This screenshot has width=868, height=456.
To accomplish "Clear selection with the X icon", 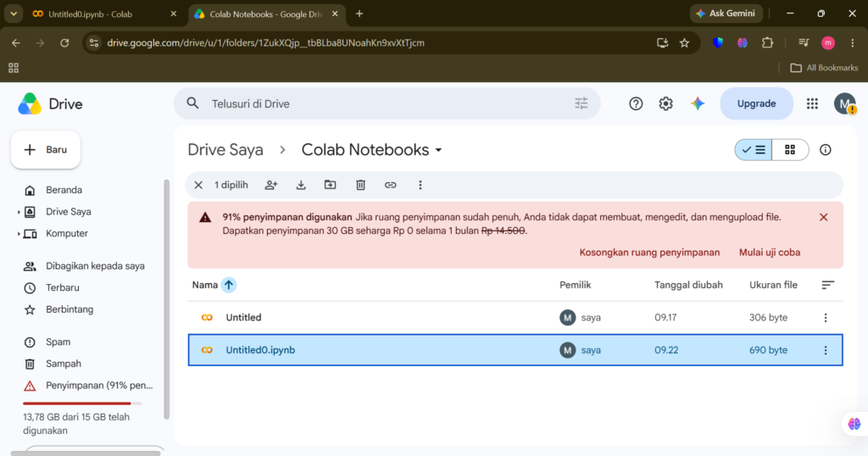I will [x=198, y=185].
